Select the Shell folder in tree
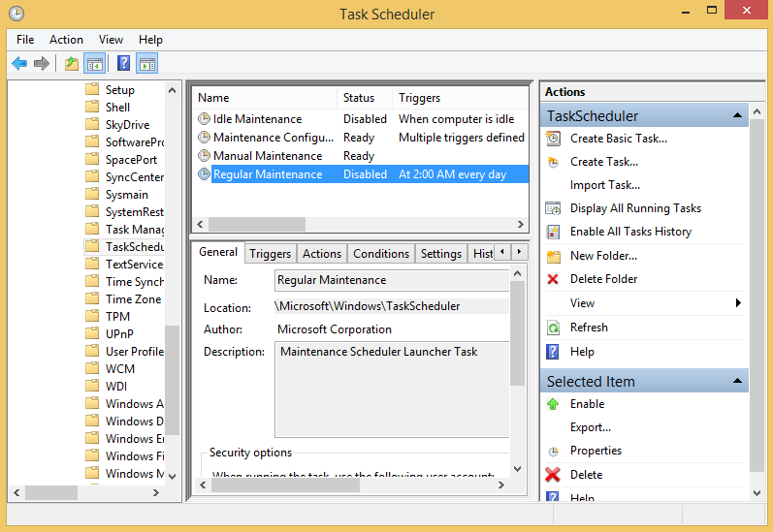The width and height of the screenshot is (773, 532). click(x=117, y=107)
